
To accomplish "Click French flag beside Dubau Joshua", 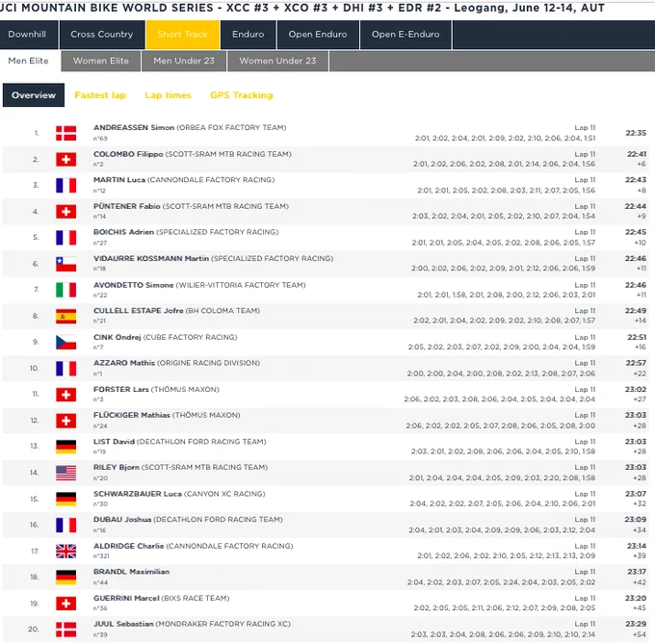I will (x=66, y=525).
